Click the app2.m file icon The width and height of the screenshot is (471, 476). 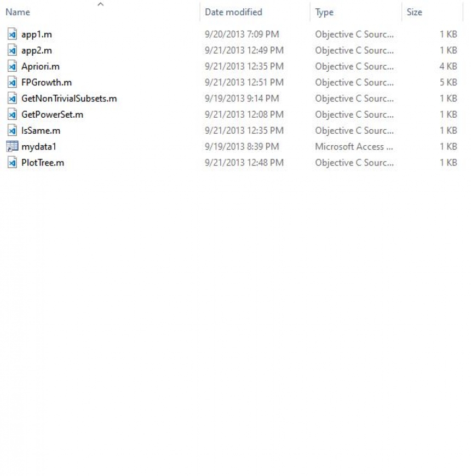coord(12,50)
